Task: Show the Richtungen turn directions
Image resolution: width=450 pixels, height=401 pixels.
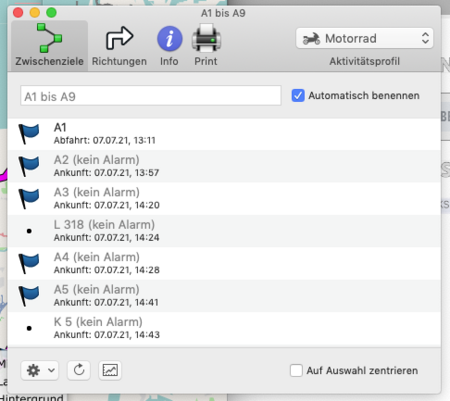Action: [x=119, y=45]
